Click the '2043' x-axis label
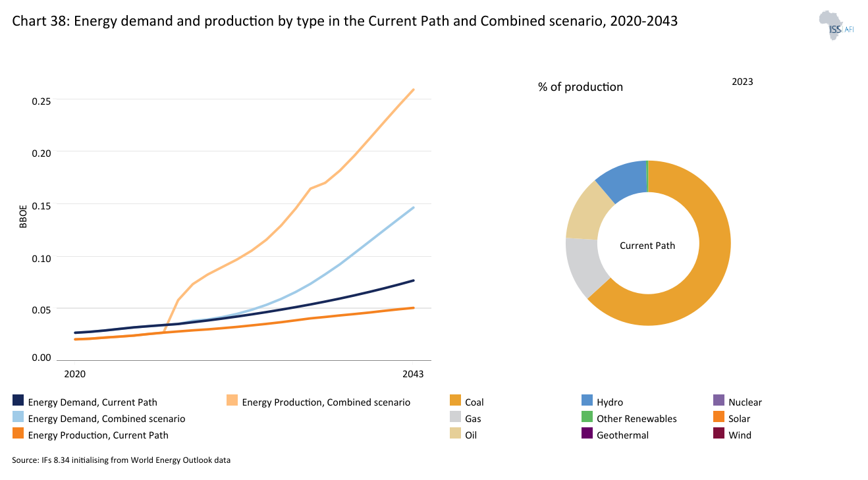Image resolution: width=868 pixels, height=480 pixels. click(412, 373)
